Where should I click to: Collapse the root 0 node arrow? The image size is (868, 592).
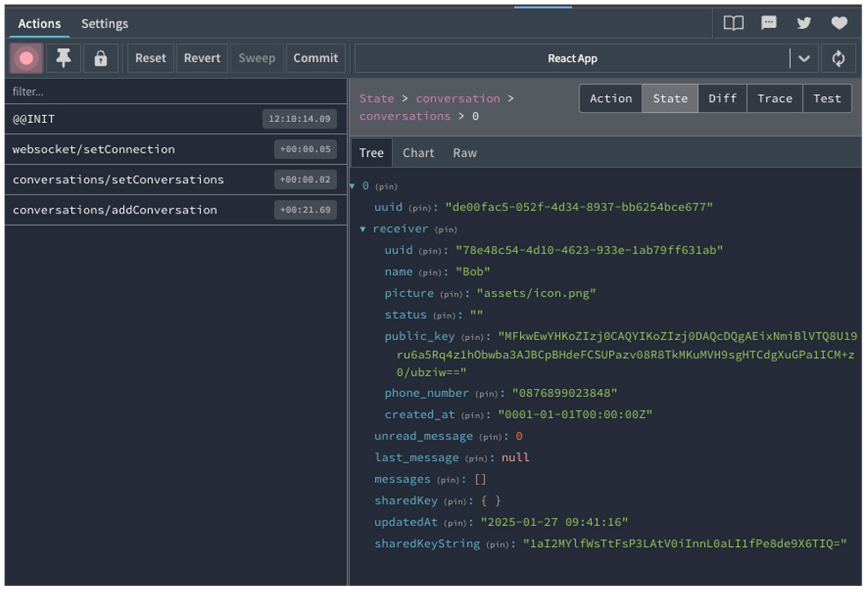pos(352,186)
